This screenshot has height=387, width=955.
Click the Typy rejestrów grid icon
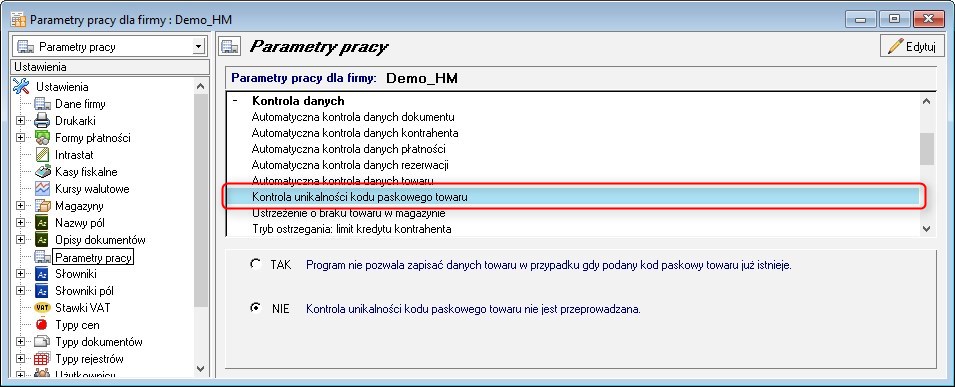click(43, 359)
